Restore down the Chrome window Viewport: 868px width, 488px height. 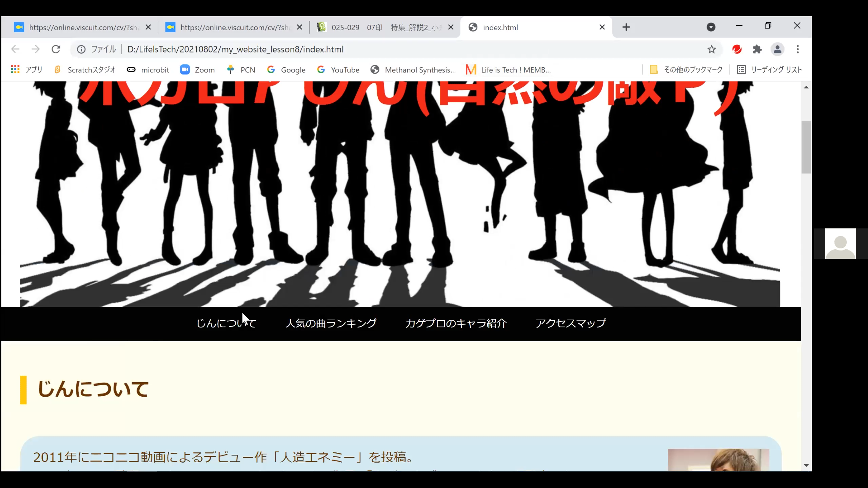[x=768, y=26]
